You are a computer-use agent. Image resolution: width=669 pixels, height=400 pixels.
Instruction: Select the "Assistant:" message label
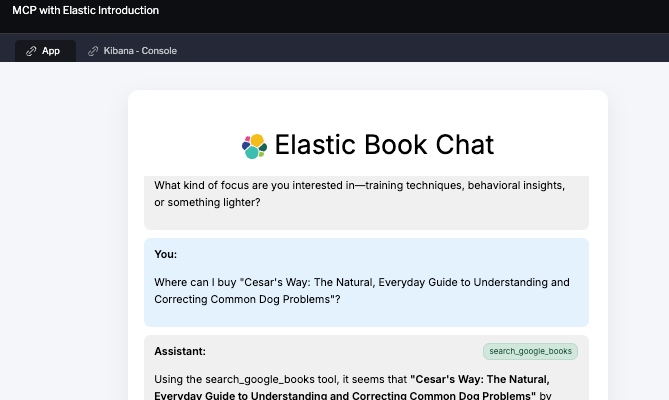[180, 351]
